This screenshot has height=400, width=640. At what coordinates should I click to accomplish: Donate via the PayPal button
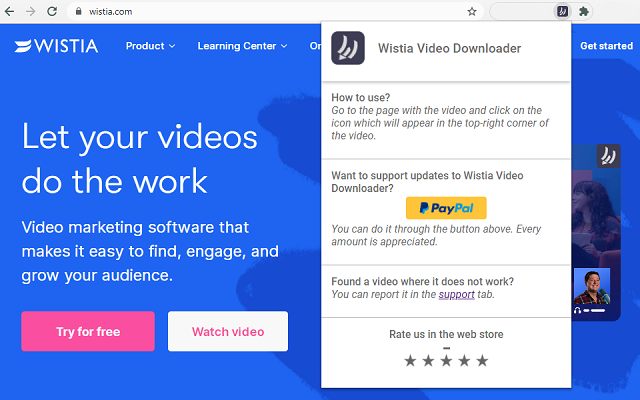pos(446,208)
